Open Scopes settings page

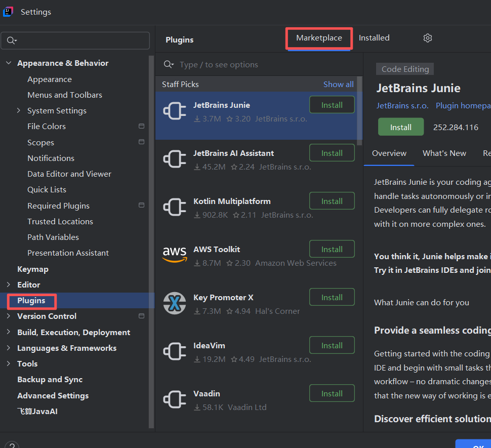tap(40, 142)
